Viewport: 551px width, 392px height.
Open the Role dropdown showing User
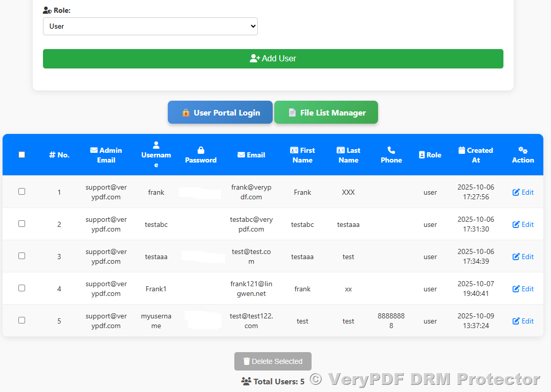click(150, 26)
